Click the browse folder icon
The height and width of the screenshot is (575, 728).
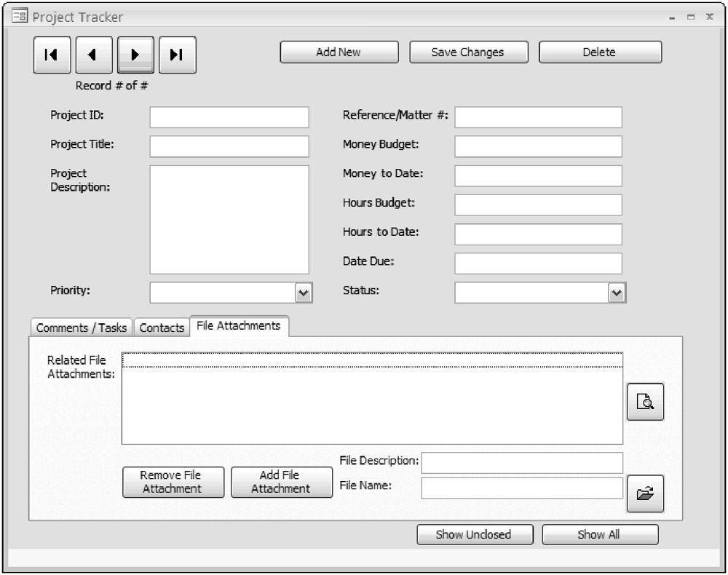tap(645, 493)
